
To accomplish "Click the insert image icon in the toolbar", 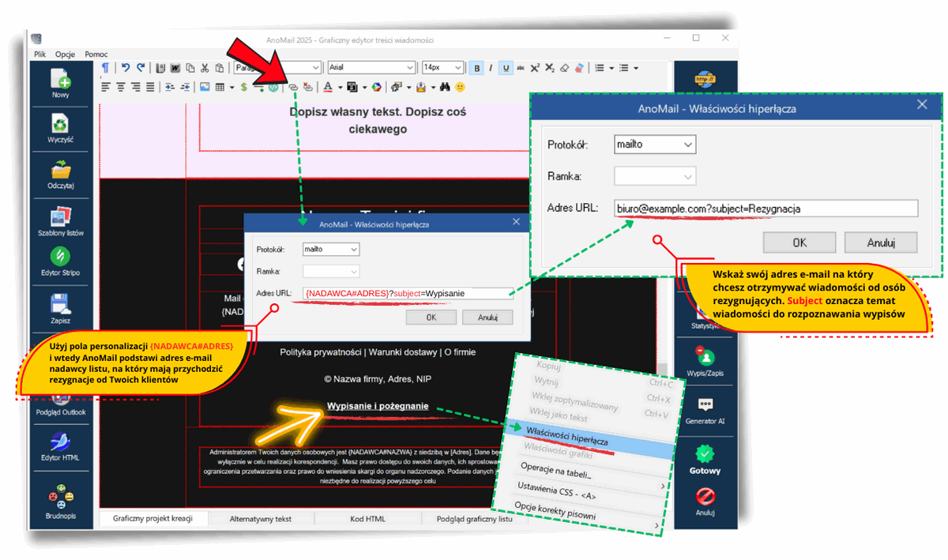I will pos(205,87).
